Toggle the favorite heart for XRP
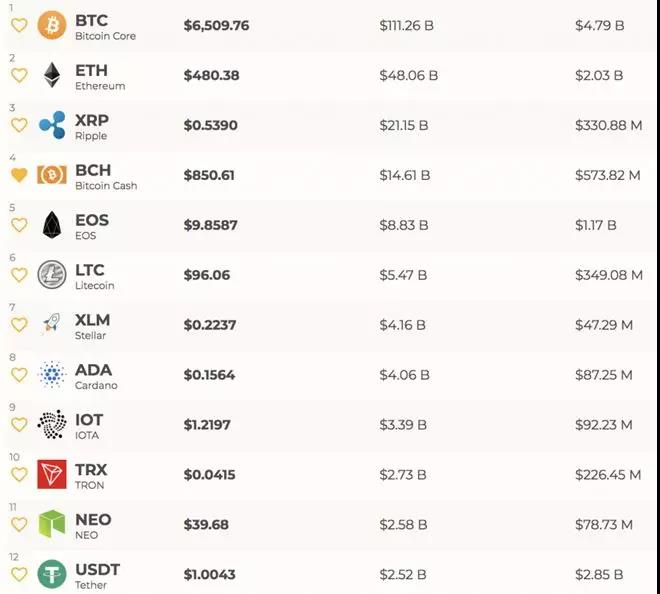 19,125
